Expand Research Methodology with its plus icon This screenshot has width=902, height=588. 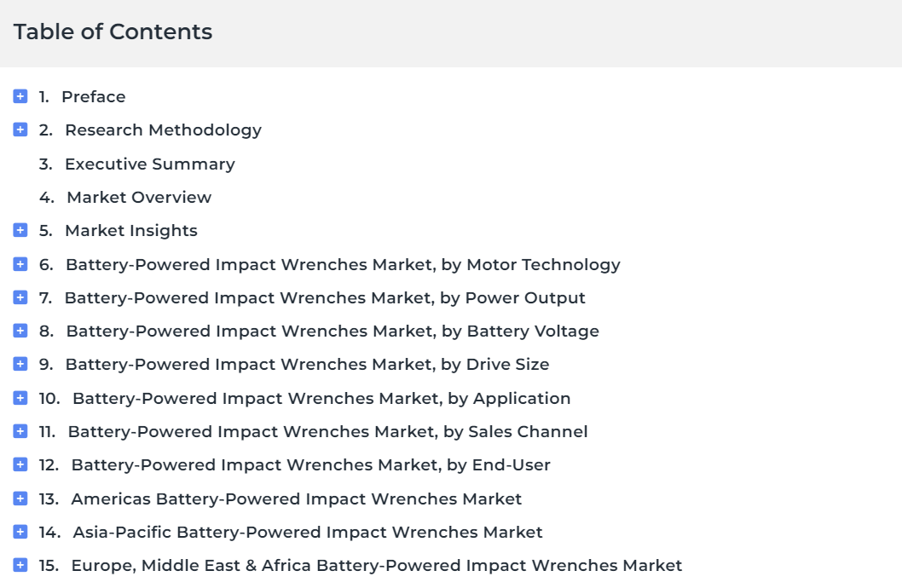coord(20,130)
